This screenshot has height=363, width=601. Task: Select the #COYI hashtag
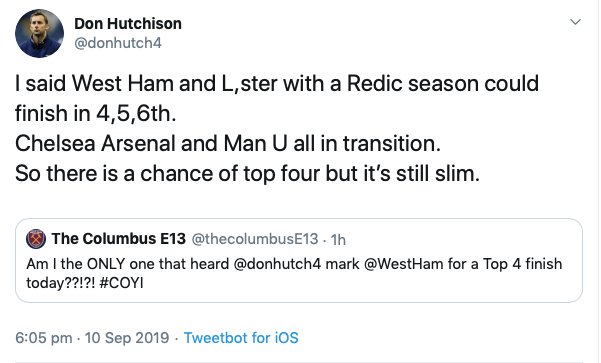coord(121,283)
